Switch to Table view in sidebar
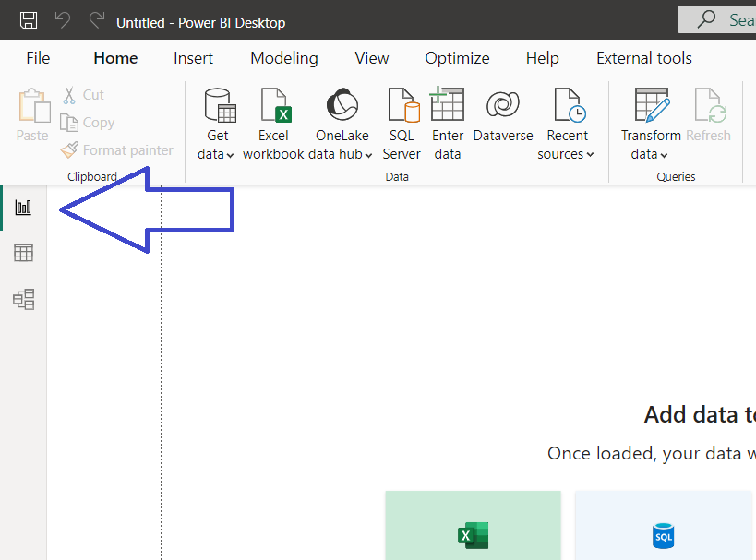The width and height of the screenshot is (756, 560). [x=23, y=253]
